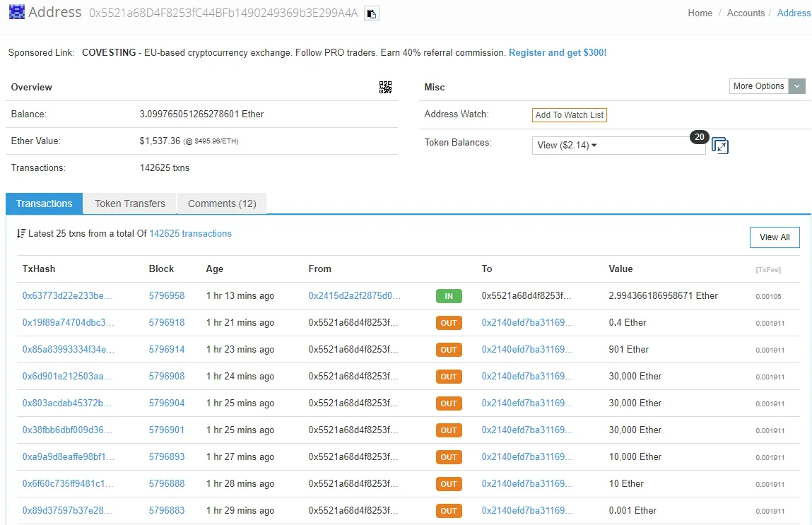The width and height of the screenshot is (812, 525).
Task: Click the 142625 txns count in Overview
Action: coord(165,168)
